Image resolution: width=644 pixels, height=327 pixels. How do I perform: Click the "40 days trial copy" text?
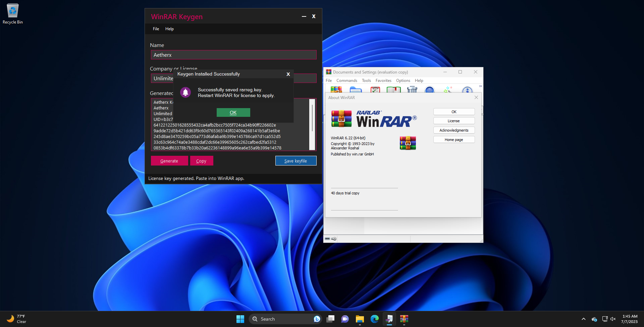pos(345,193)
